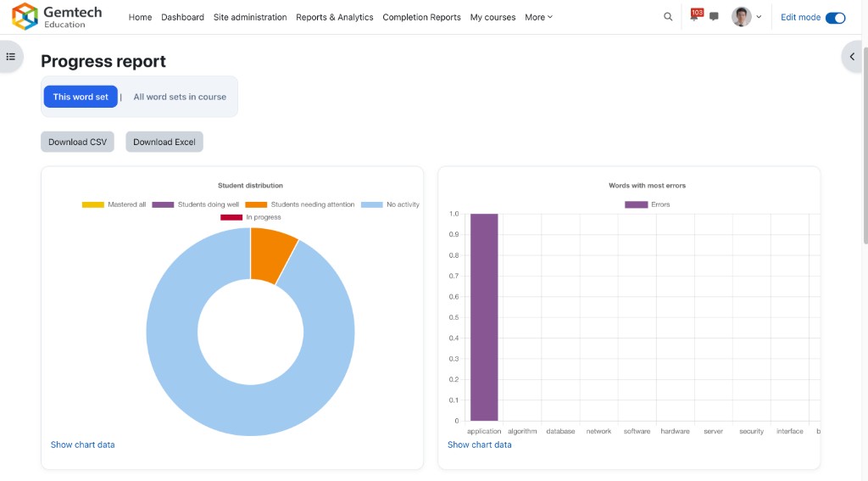Open the messaging speech bubble icon
The width and height of the screenshot is (868, 481).
714,17
